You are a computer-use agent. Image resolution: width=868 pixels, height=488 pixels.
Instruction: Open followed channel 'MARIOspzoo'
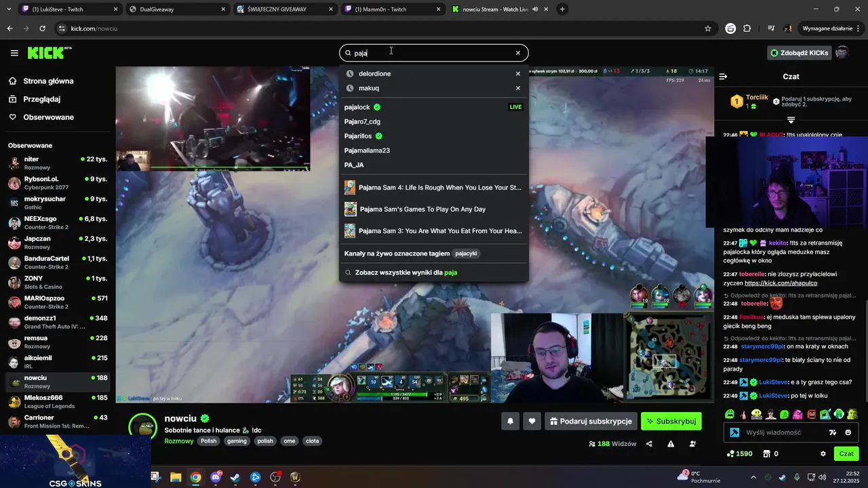[x=57, y=302]
